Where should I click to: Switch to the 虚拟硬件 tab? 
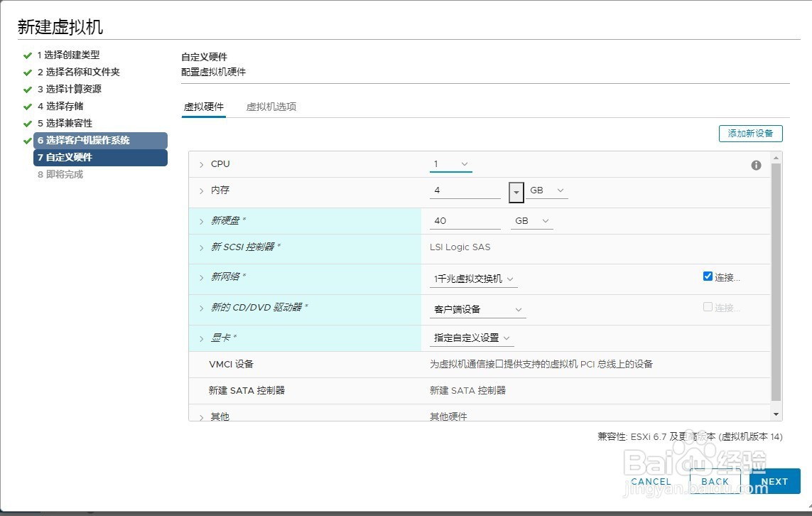click(x=204, y=107)
